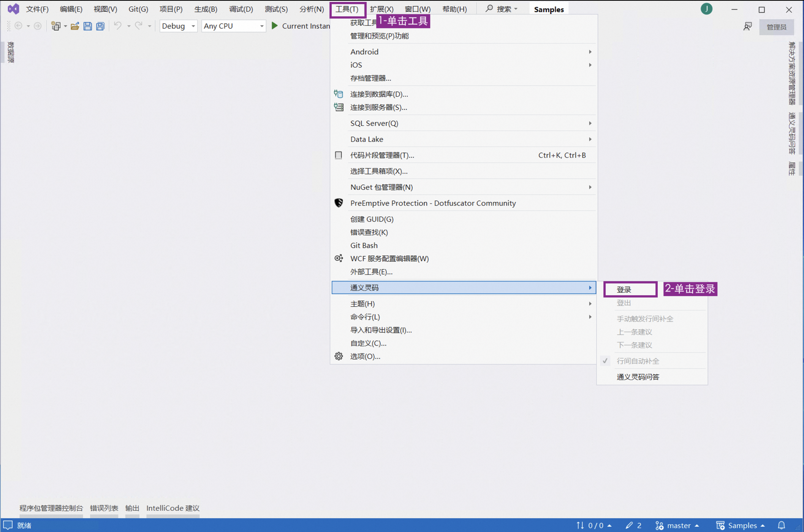
Task: Open the Any CPU platform dropdown
Action: point(233,26)
